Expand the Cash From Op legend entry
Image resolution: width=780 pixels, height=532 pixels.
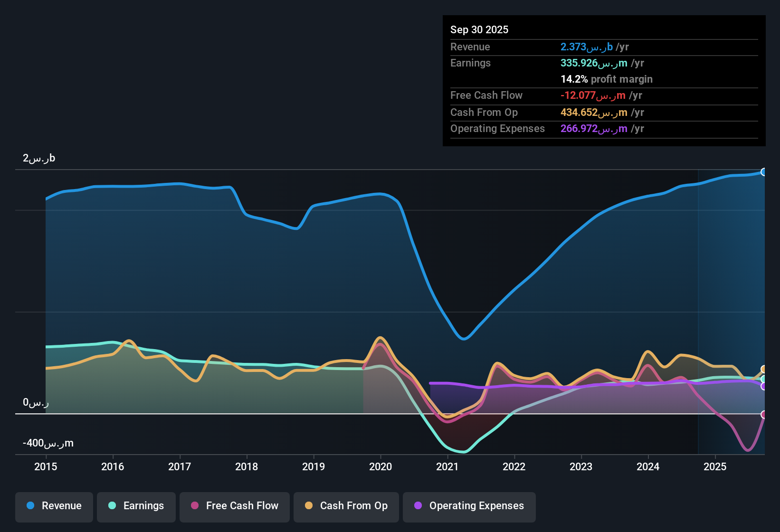tap(346, 506)
